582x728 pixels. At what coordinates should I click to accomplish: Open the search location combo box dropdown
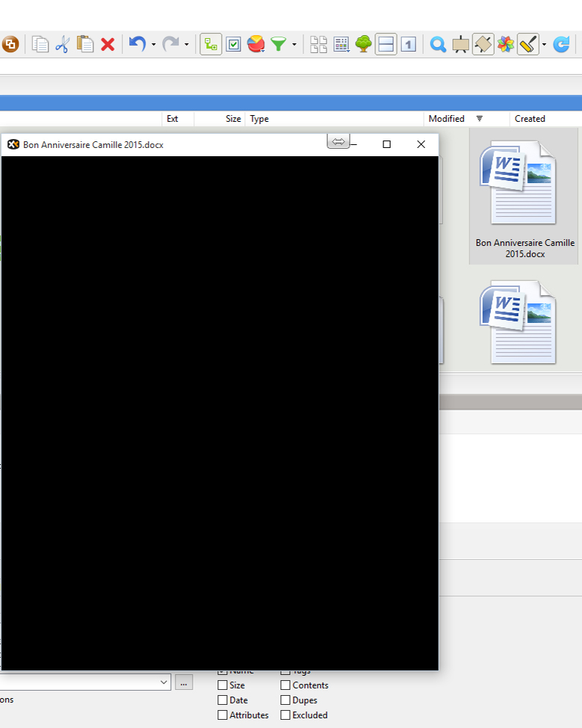tap(164, 682)
